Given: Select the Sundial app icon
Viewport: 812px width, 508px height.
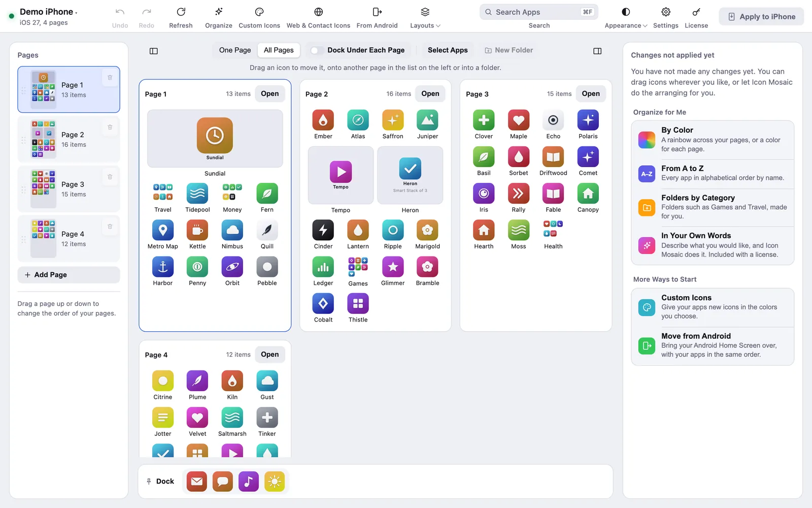Looking at the screenshot, I should point(215,136).
